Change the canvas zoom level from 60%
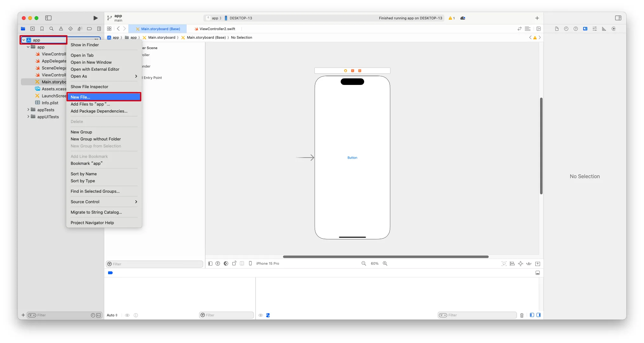The image size is (644, 343). tap(374, 263)
